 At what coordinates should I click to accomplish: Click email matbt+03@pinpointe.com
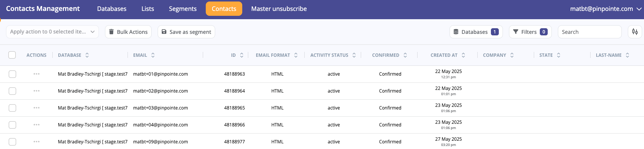[161, 108]
